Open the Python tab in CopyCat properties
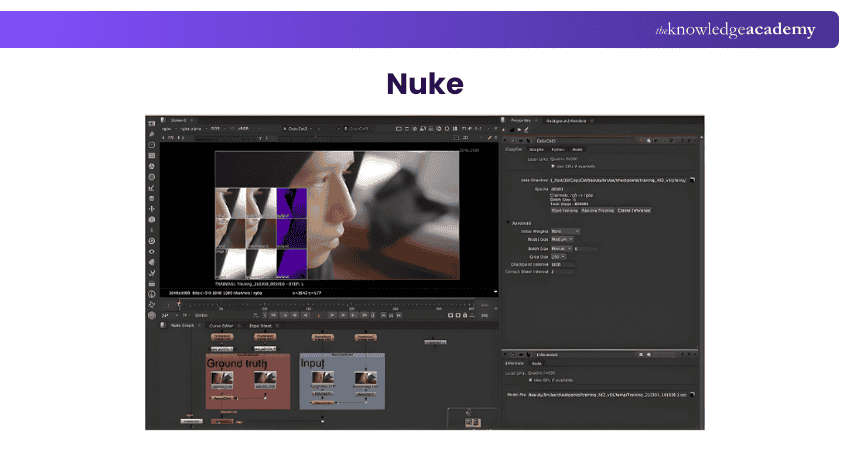The image size is (850, 450). pyautogui.click(x=558, y=150)
